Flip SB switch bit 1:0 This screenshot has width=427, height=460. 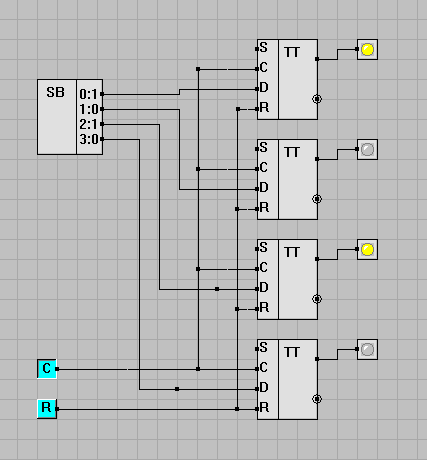[88, 109]
